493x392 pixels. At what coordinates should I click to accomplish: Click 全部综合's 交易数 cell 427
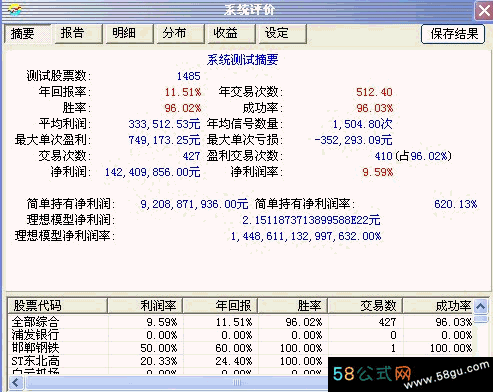pos(387,322)
